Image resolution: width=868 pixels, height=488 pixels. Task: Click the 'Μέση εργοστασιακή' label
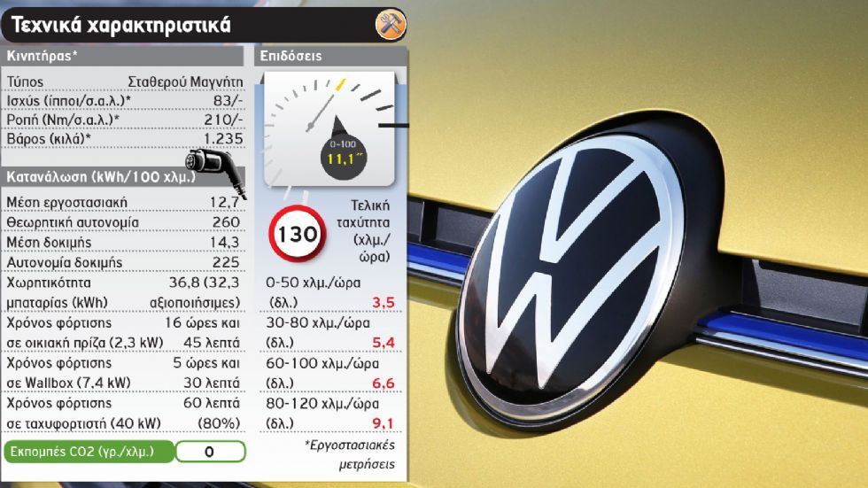(67, 203)
